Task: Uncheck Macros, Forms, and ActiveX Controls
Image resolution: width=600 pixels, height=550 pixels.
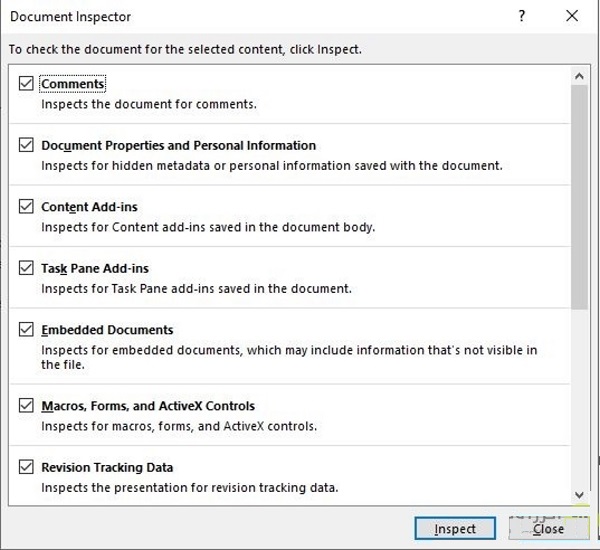Action: pos(26,406)
